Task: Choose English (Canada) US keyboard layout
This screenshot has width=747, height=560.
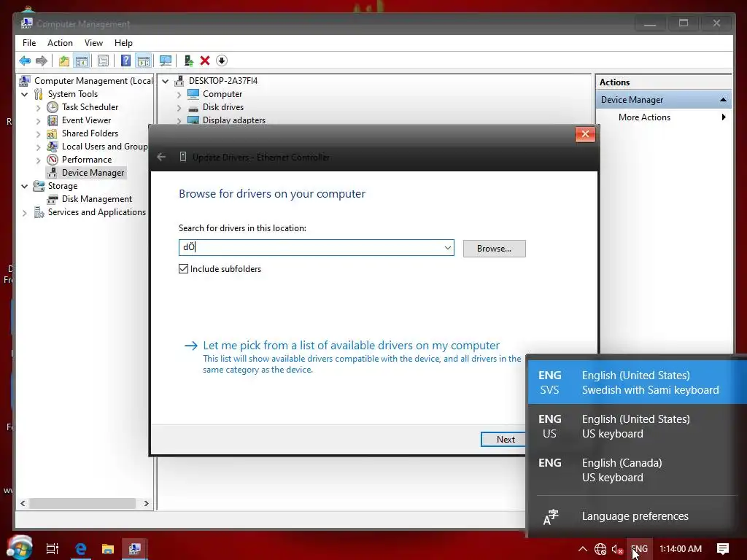Action: 638,470
